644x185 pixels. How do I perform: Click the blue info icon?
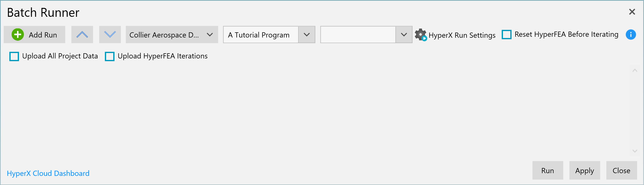pyautogui.click(x=630, y=35)
